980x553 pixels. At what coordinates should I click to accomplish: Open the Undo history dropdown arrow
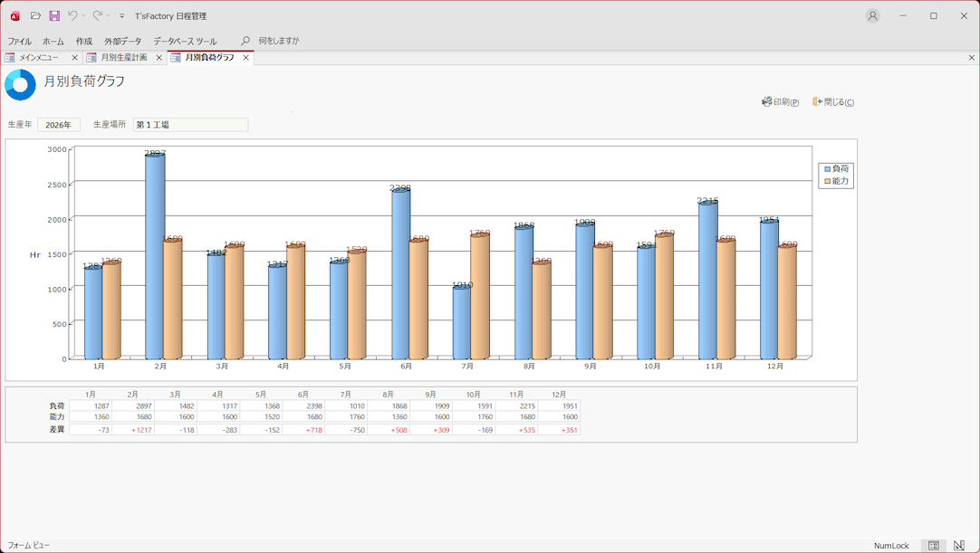tap(84, 16)
